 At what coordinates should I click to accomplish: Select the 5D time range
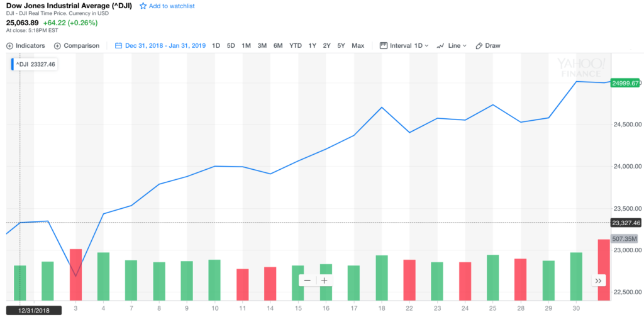pos(231,46)
